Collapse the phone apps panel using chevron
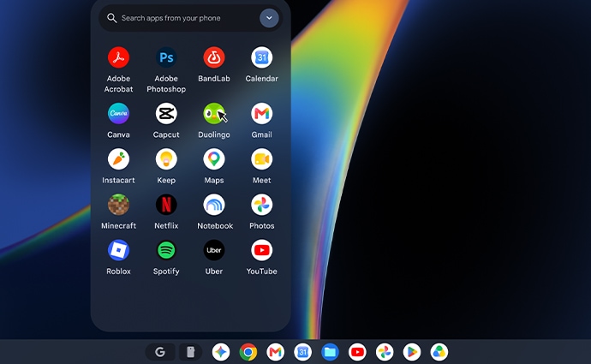This screenshot has width=591, height=364. pos(269,18)
